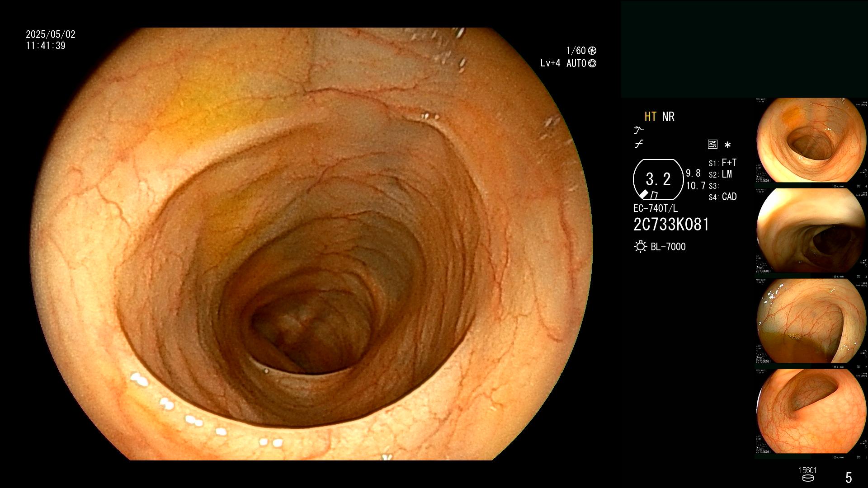
Task: Click the EC-740T/L scope model label
Action: click(656, 208)
